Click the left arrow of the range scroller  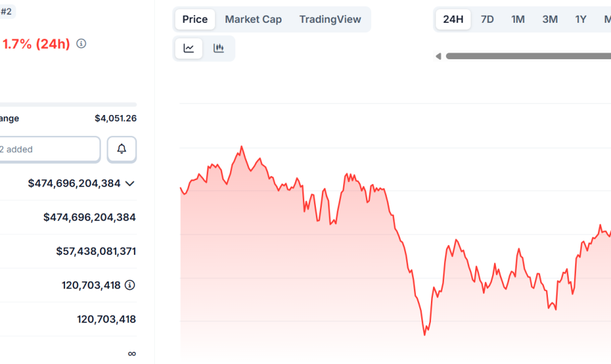(439, 56)
